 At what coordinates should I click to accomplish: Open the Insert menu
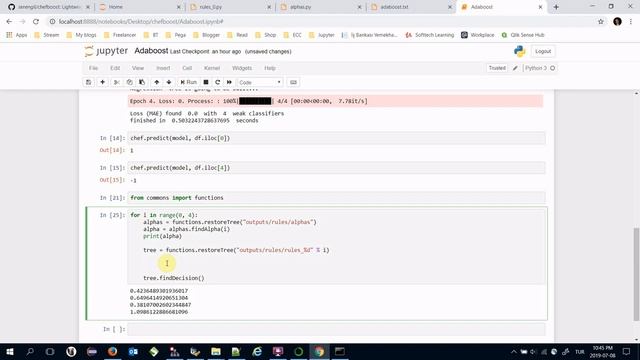coord(163,68)
